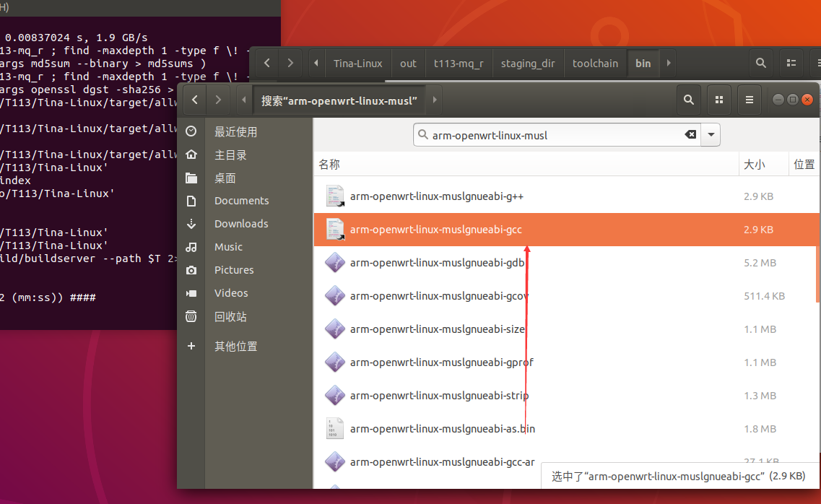Toggle list view in background window
The width and height of the screenshot is (821, 504).
pyautogui.click(x=791, y=64)
